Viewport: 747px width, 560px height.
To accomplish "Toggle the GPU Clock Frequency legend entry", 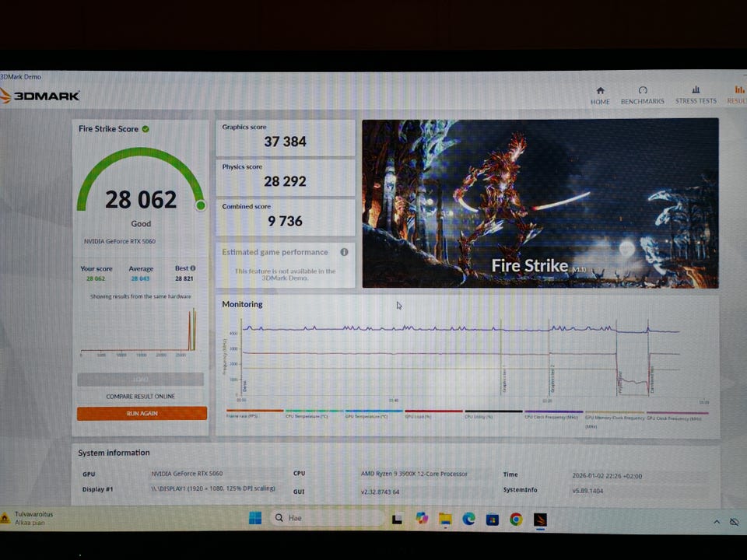I will coord(677,415).
